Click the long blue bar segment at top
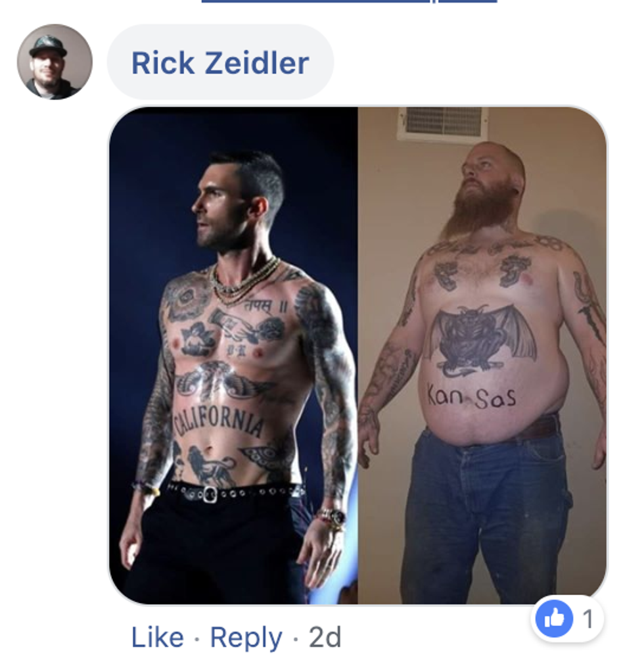Viewport: 644px width, 668px height. pos(315,1)
